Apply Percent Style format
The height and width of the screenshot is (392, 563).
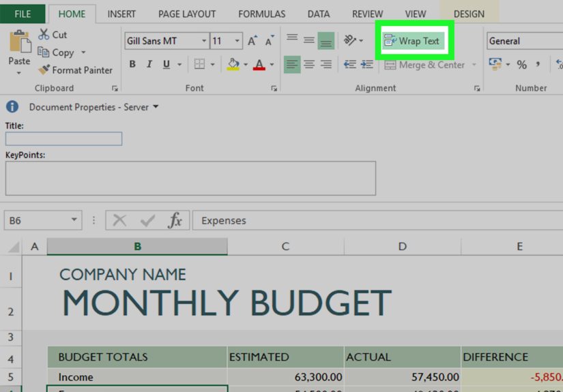point(521,65)
